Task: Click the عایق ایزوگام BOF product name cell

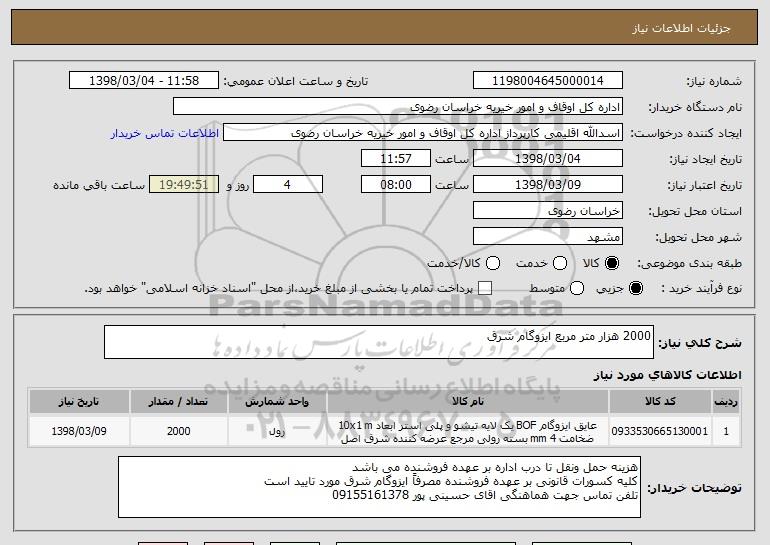Action: [x=468, y=431]
